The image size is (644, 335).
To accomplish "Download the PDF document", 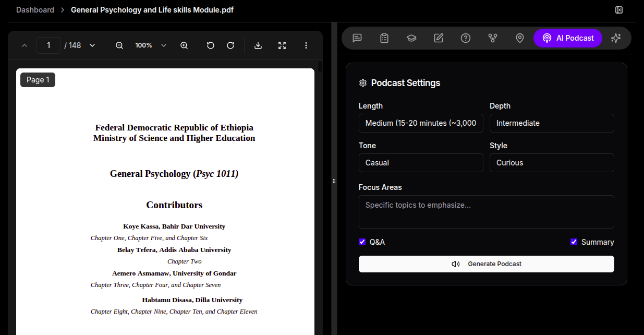I will point(258,45).
